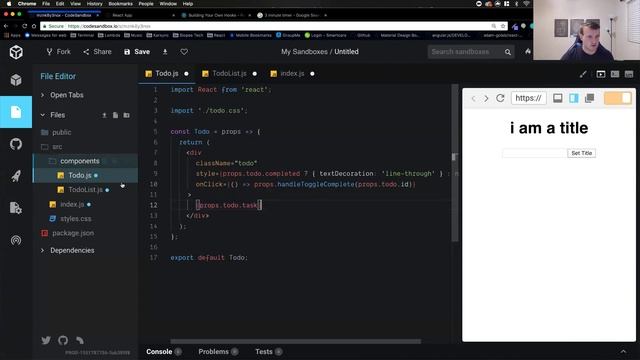Click the preview forward arrow

click(486, 98)
